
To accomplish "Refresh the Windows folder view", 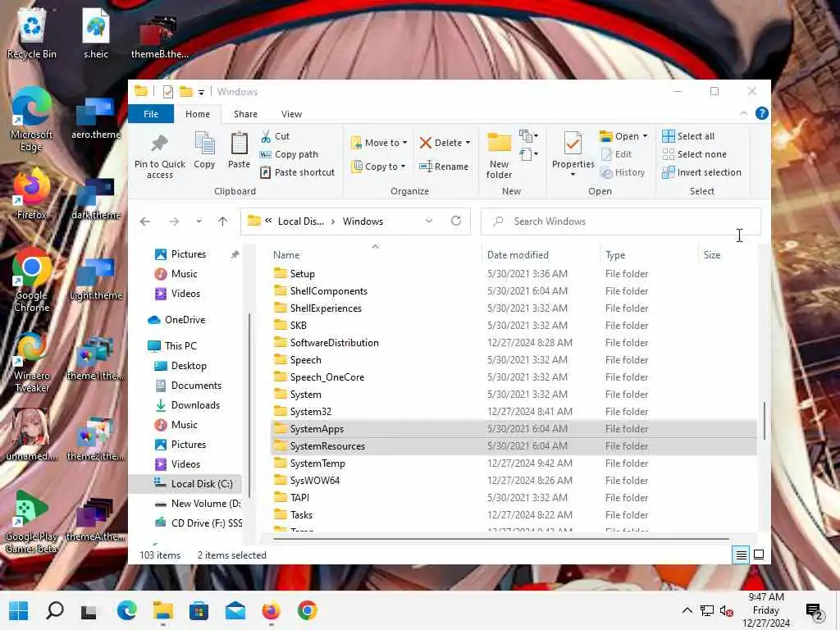I will click(456, 221).
